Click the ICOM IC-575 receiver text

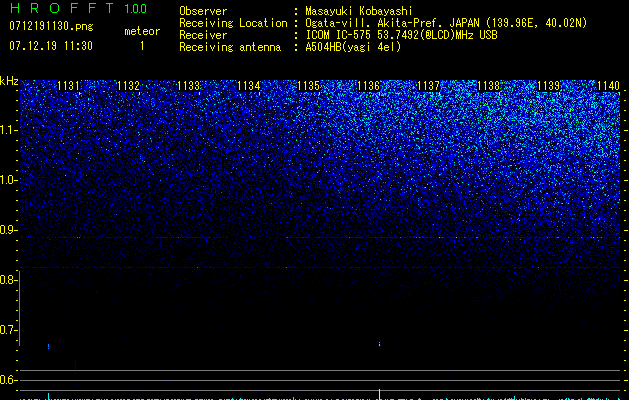coord(401,35)
